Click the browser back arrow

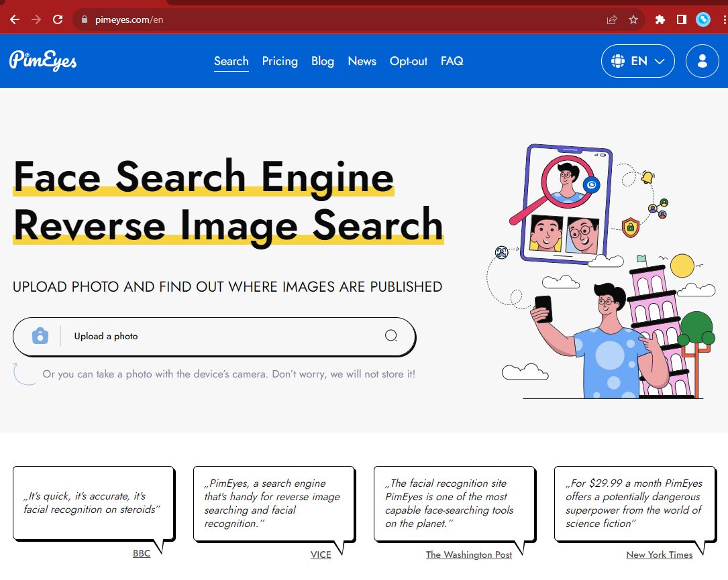click(15, 19)
